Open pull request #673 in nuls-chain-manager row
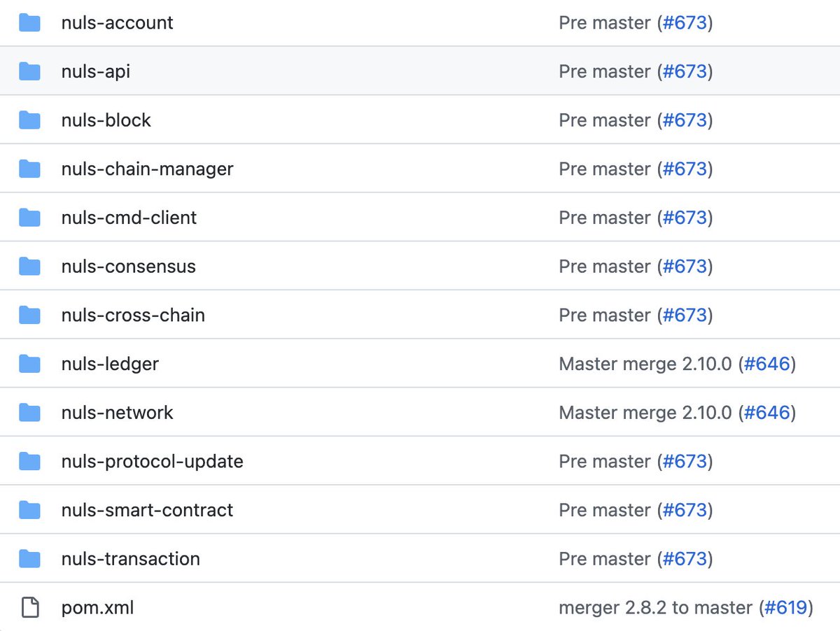Image resolution: width=840 pixels, height=631 pixels. tap(685, 169)
